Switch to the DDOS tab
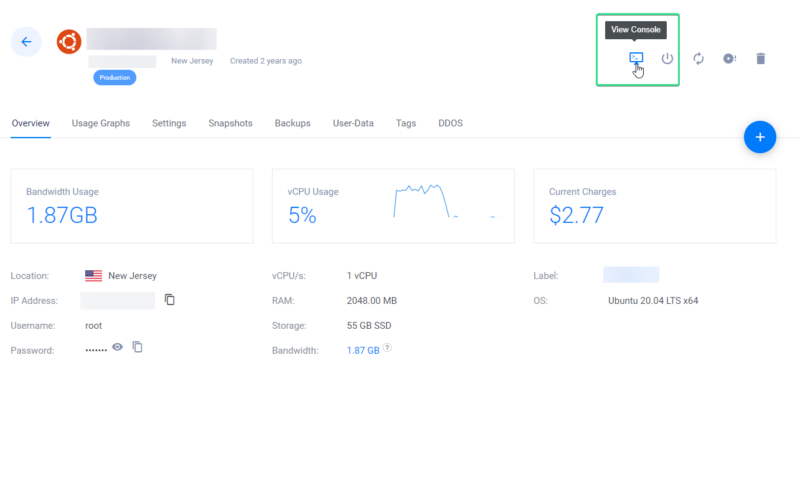 click(450, 123)
